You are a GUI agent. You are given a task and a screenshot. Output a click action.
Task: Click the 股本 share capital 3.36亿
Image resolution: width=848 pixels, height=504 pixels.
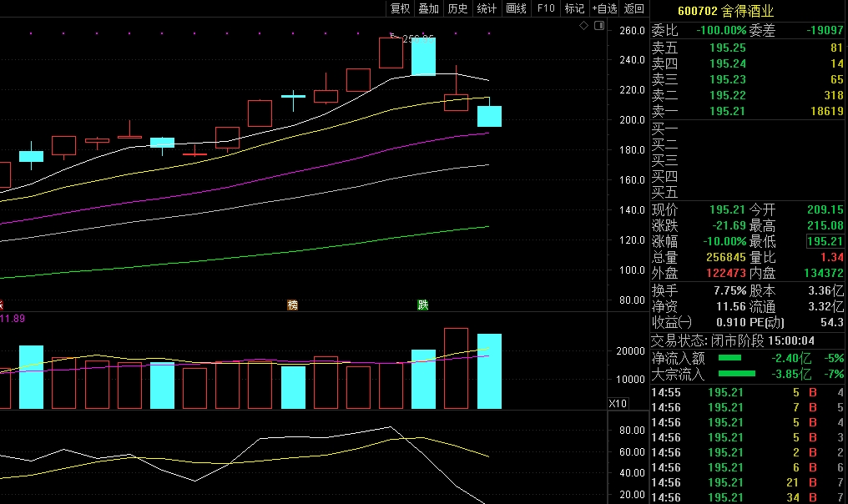pyautogui.click(x=825, y=290)
